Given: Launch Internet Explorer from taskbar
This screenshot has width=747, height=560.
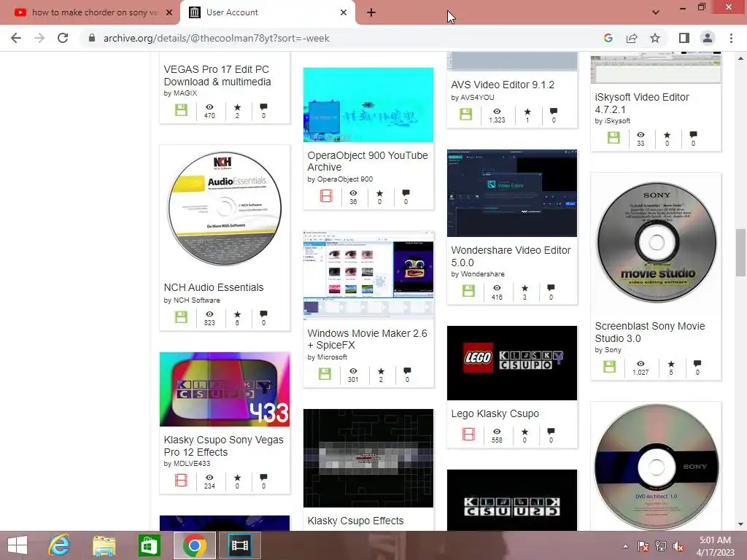Looking at the screenshot, I should coord(60,545).
